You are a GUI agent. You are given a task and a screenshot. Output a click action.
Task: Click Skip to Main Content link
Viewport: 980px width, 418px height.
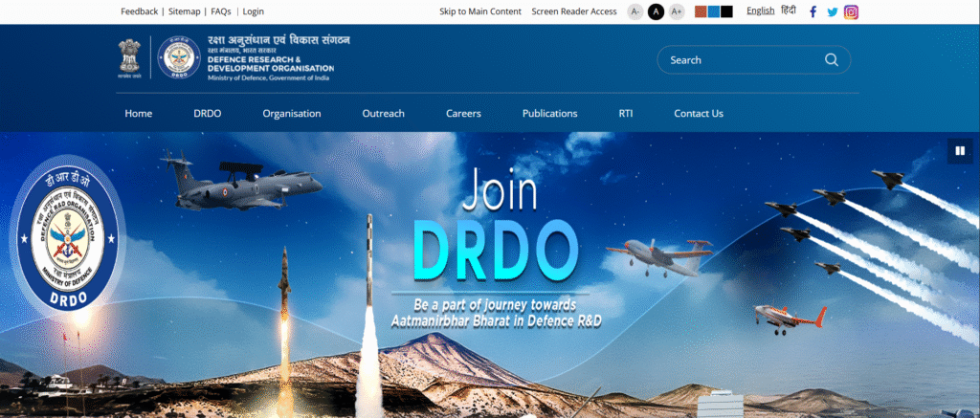coord(480,11)
